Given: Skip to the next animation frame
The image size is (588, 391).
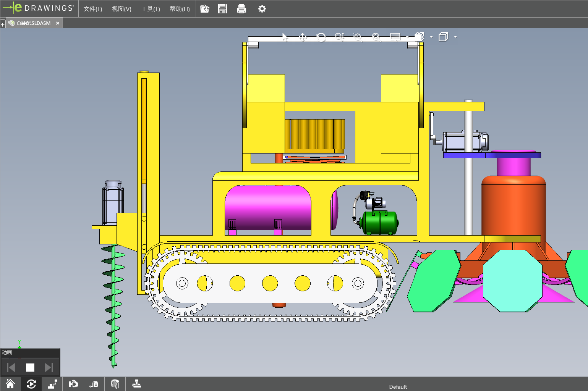Looking at the screenshot, I should click(49, 367).
